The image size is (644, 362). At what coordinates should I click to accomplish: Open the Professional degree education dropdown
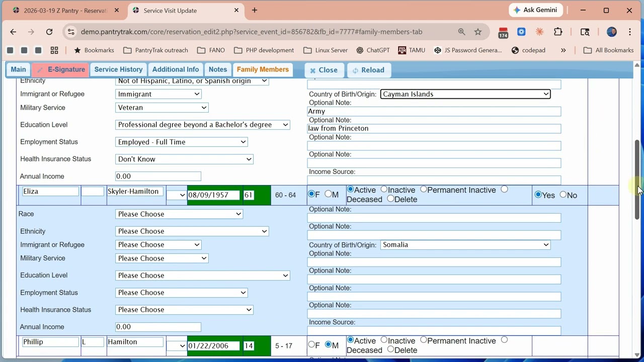[x=202, y=125]
